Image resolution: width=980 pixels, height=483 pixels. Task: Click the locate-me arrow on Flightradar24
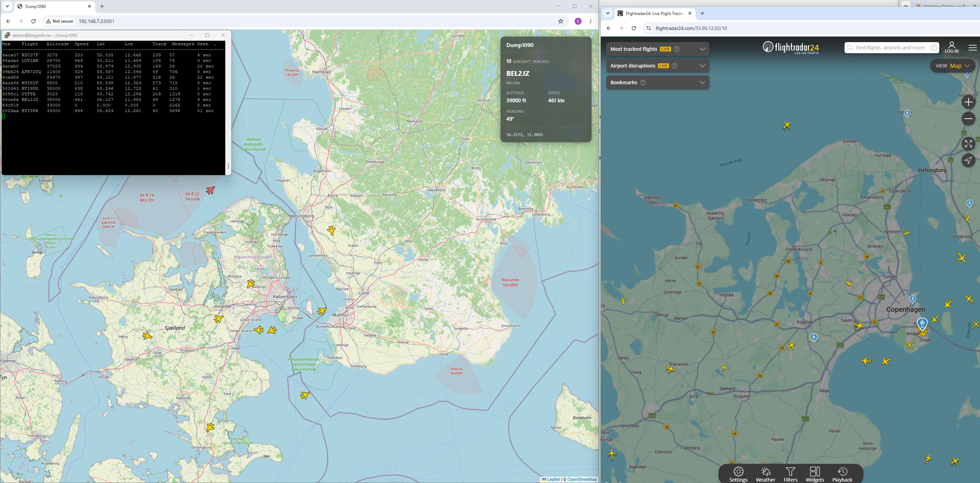[968, 160]
